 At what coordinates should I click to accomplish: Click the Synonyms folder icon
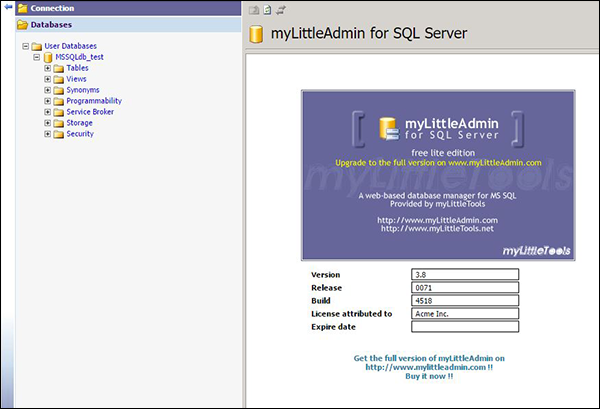click(59, 90)
